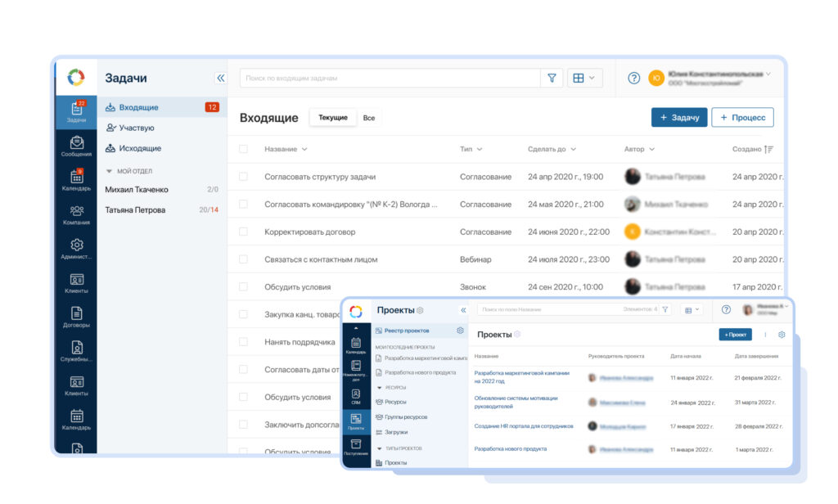Click the filter icon beside the task search bar
Viewport: 838px width, 504px height.
tap(552, 78)
